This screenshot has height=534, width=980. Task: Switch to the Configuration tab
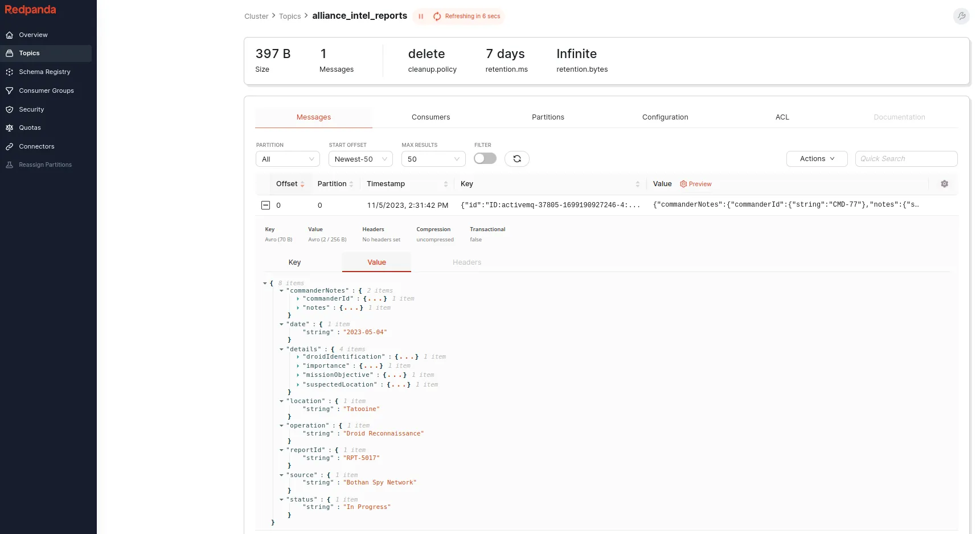coord(665,117)
